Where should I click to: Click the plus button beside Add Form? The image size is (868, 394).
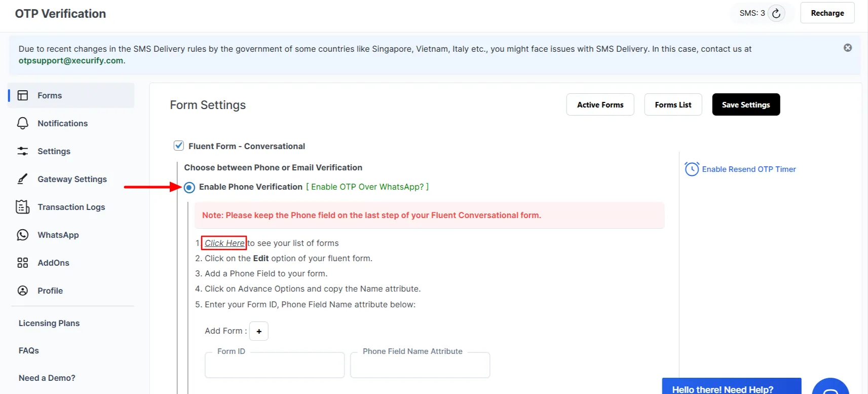pos(259,331)
